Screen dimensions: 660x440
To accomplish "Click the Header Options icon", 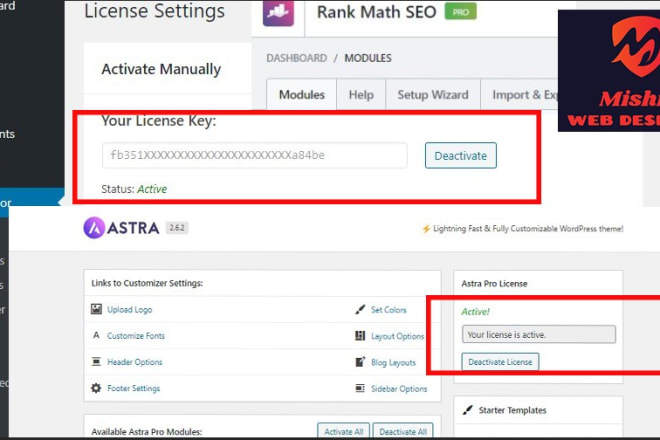I will point(96,361).
